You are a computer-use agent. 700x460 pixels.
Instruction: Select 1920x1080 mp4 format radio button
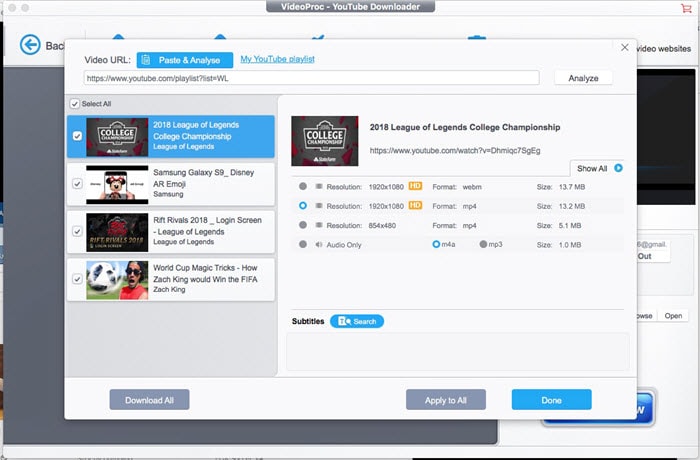coord(303,205)
